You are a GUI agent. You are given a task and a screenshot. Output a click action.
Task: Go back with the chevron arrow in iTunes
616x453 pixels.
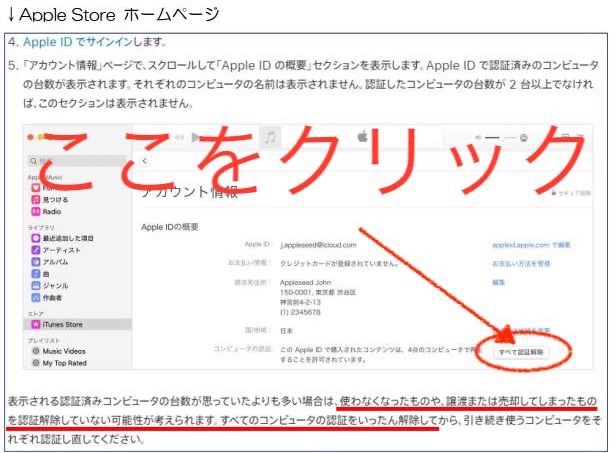(145, 160)
